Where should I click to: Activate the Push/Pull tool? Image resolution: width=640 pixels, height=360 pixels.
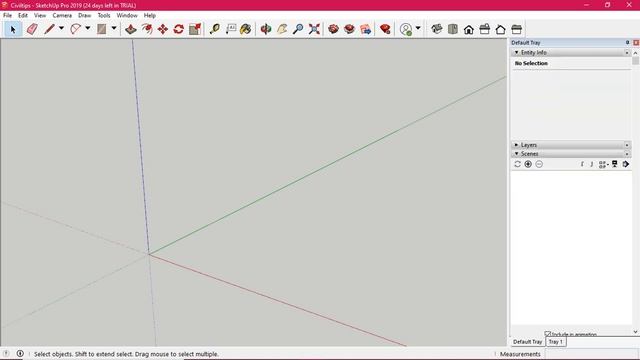click(x=131, y=29)
